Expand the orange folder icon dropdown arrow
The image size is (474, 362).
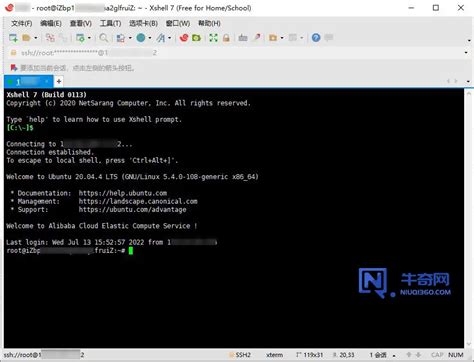(282, 38)
